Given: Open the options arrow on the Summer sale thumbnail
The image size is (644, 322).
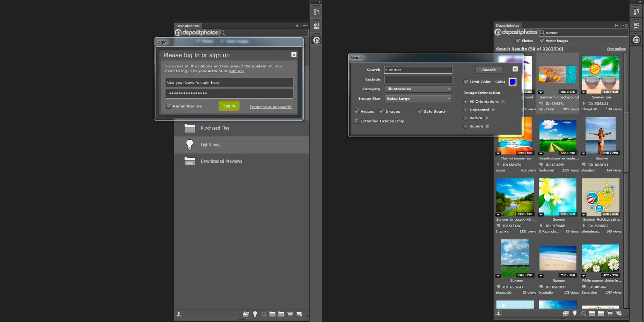Looking at the screenshot, I should click(583, 92).
